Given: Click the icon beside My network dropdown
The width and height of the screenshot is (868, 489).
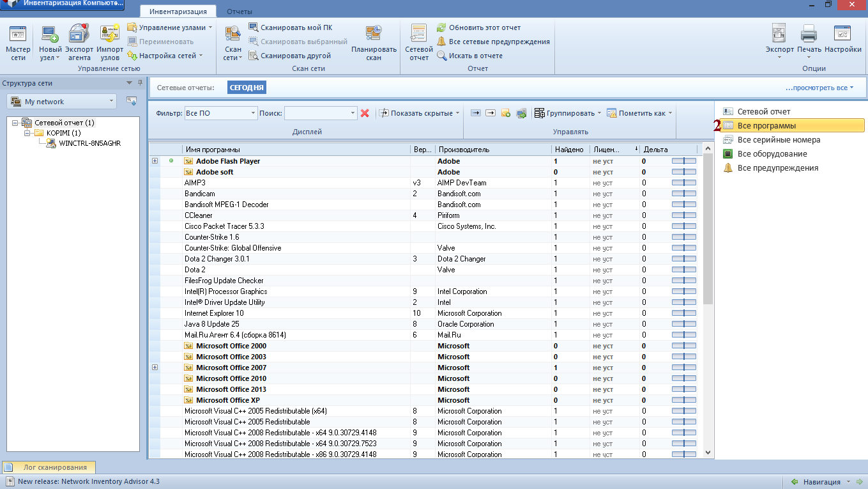Looking at the screenshot, I should pos(132,100).
